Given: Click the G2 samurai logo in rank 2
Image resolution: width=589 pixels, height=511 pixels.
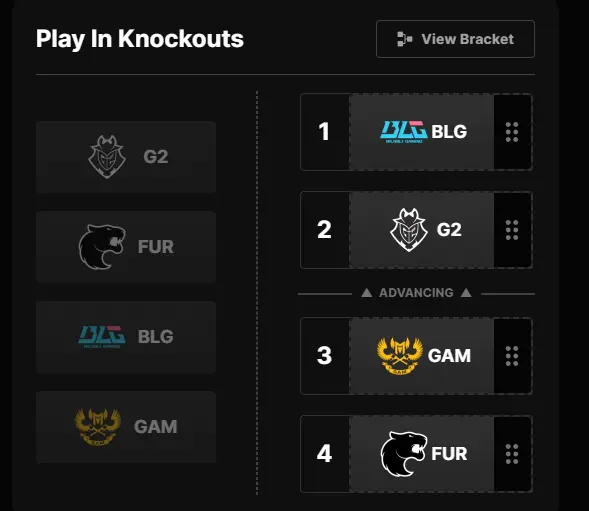Looking at the screenshot, I should pos(409,230).
